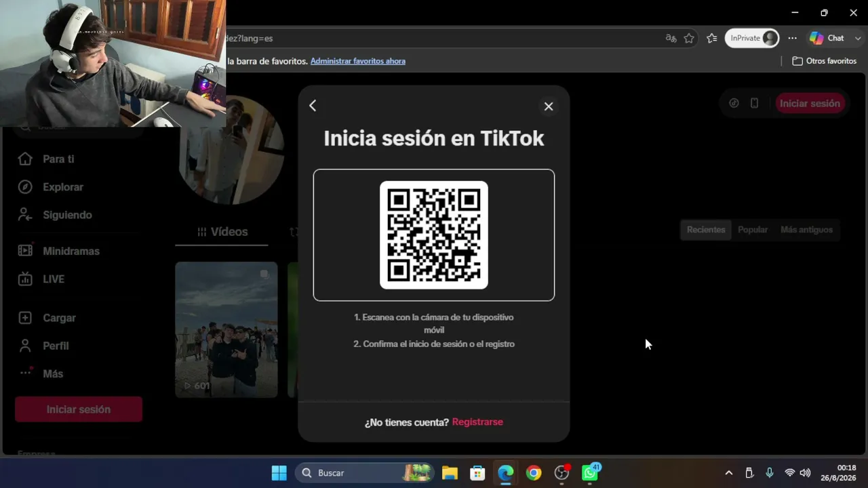Open File Explorer from the taskbar
The height and width of the screenshot is (488, 868).
pos(450,472)
